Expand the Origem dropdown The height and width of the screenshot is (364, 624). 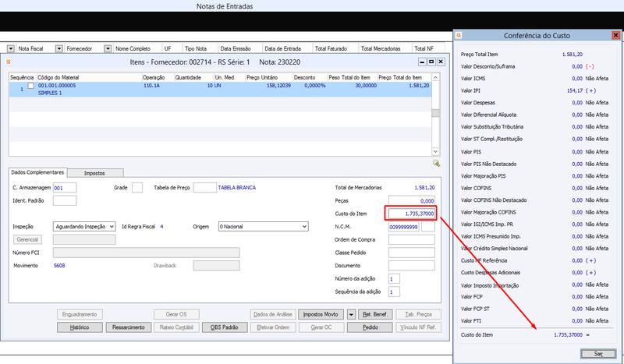click(x=304, y=226)
